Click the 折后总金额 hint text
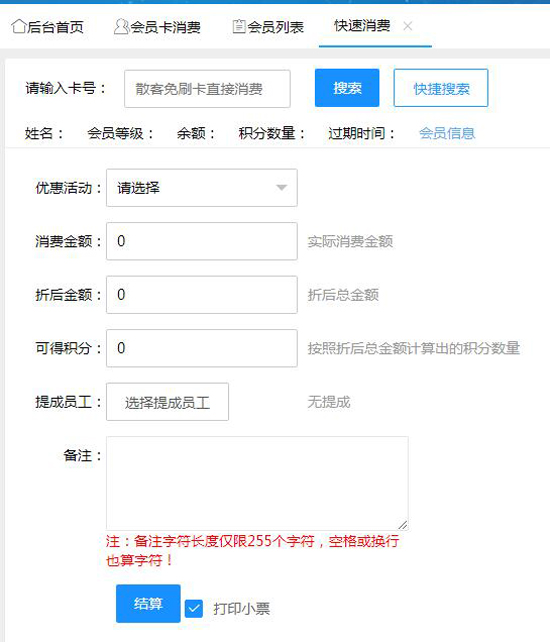Screen dimensions: 550x642 (343, 295)
